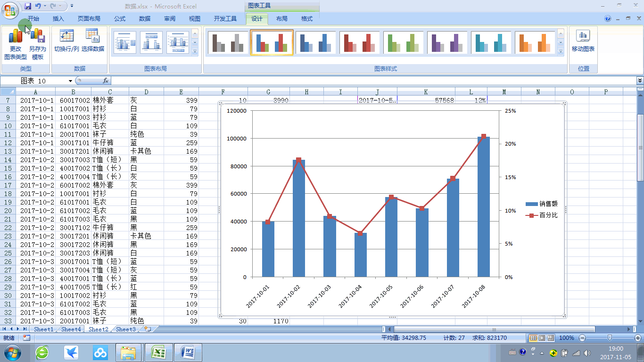Expand the chart styles gallery
Image resolution: width=644 pixels, height=362 pixels.
561,52
